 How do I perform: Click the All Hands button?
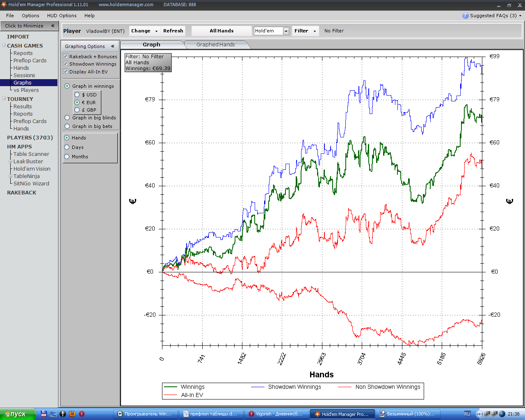click(x=221, y=31)
